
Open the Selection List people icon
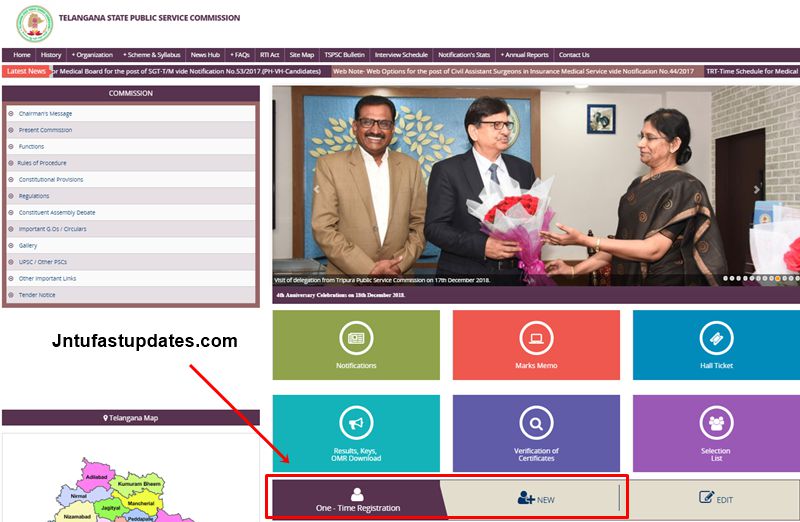(x=716, y=423)
